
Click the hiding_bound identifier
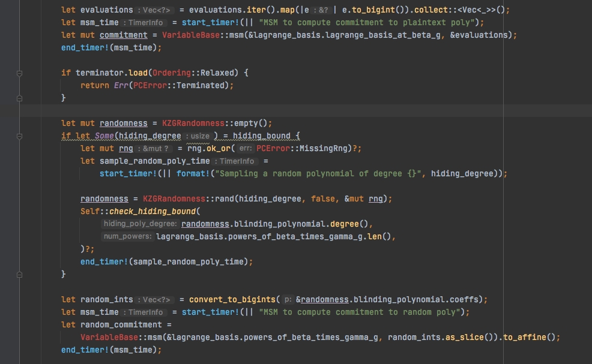pos(261,136)
